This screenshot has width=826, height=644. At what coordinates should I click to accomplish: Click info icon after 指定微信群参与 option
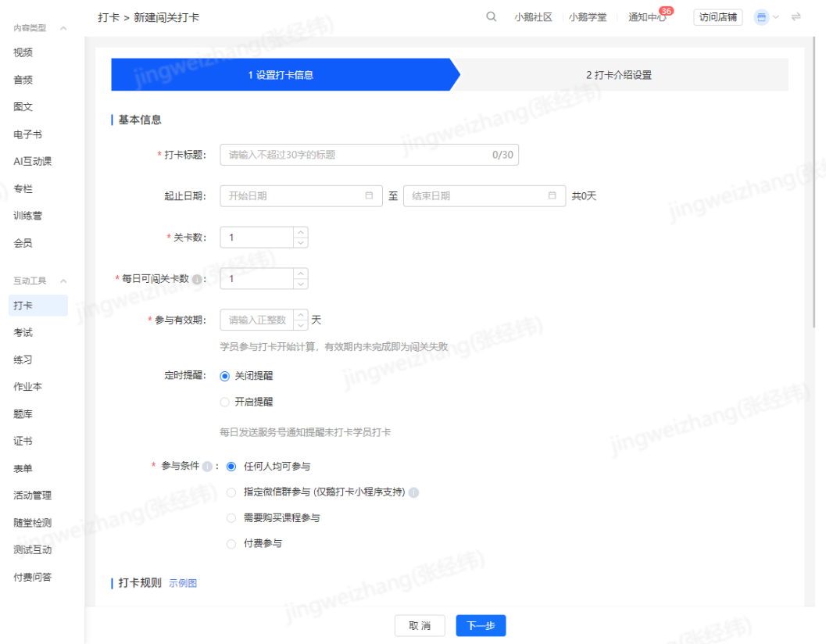[413, 492]
